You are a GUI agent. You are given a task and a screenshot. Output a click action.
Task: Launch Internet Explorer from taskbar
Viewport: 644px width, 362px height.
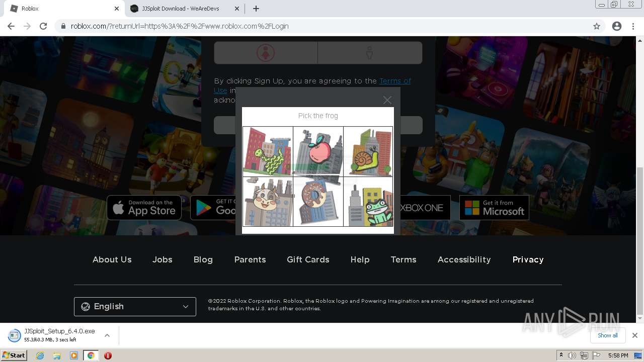tap(40, 355)
